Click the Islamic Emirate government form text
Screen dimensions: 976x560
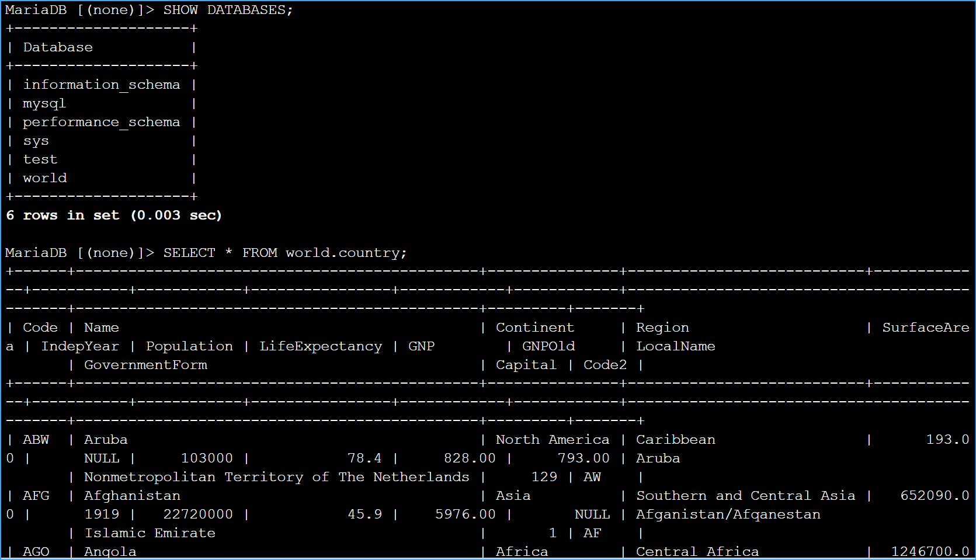click(x=150, y=533)
